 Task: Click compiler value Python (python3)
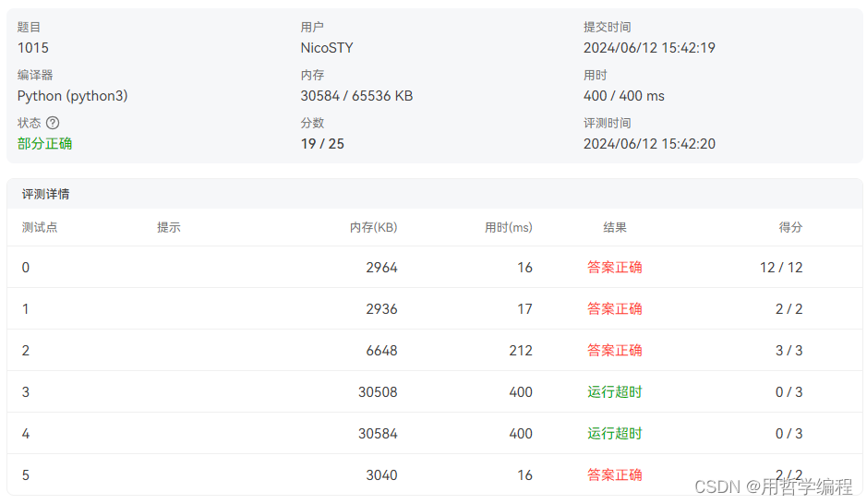coord(72,96)
